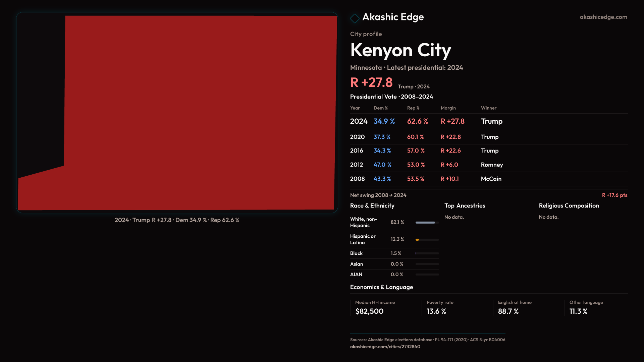The height and width of the screenshot is (362, 644).
Task: Click the Other language 11.3% stat
Action: pyautogui.click(x=578, y=311)
